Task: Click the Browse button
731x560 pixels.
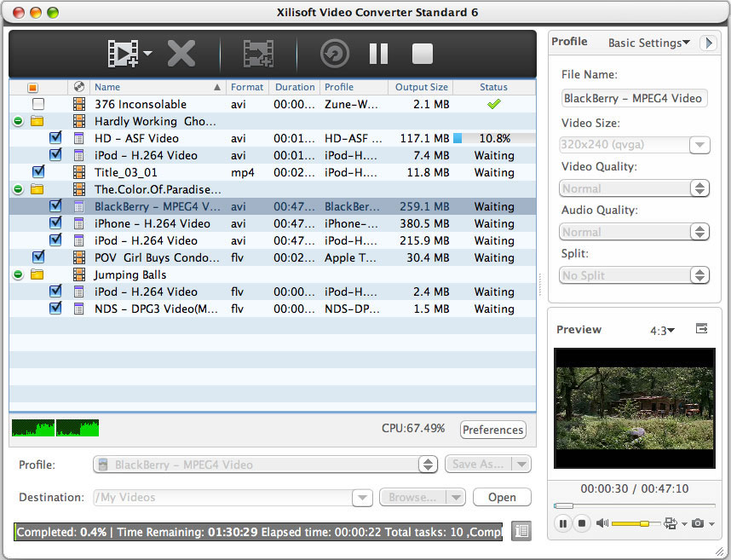Action: pyautogui.click(x=412, y=498)
